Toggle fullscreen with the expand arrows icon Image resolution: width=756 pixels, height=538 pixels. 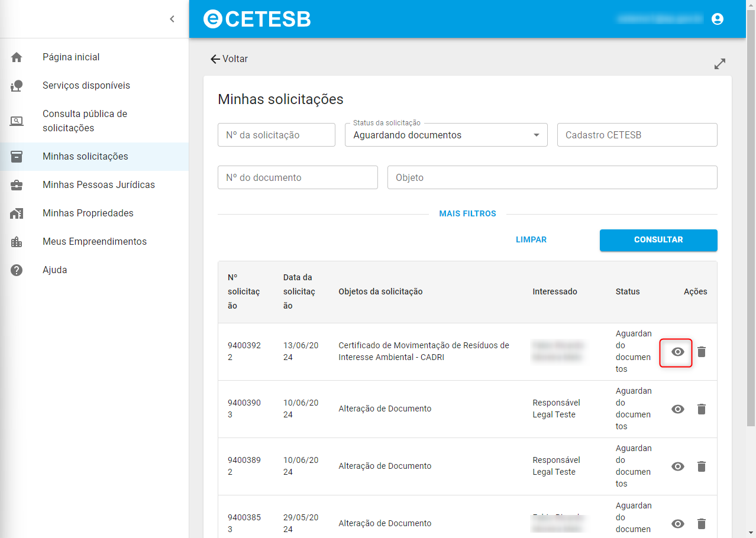(x=720, y=64)
